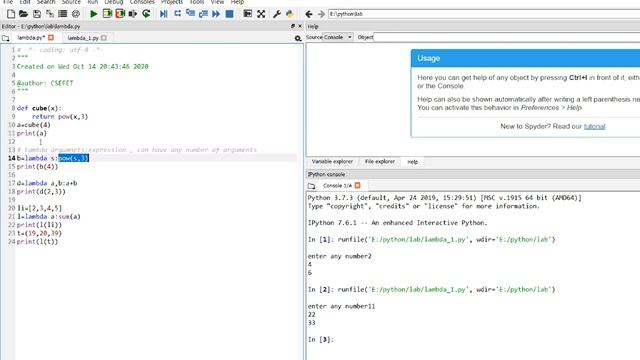The image size is (640, 360).
Task: Browse tabs icon in the editor pane
Action: [6, 38]
